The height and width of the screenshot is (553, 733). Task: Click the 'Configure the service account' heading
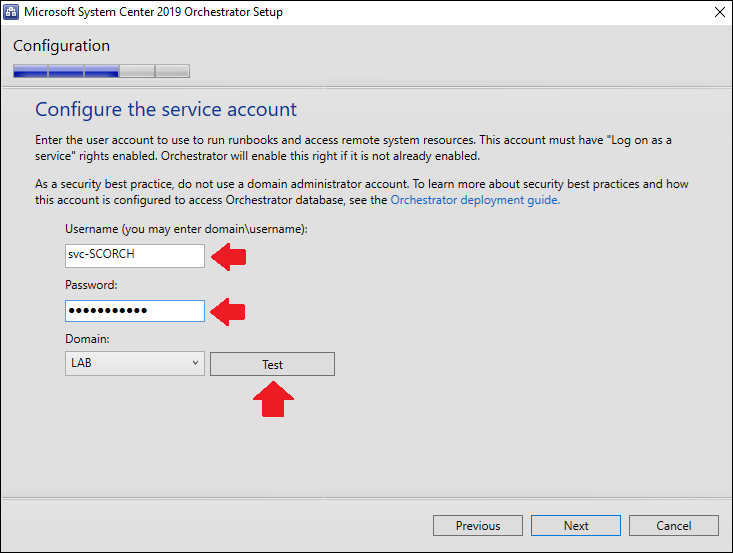click(x=166, y=110)
